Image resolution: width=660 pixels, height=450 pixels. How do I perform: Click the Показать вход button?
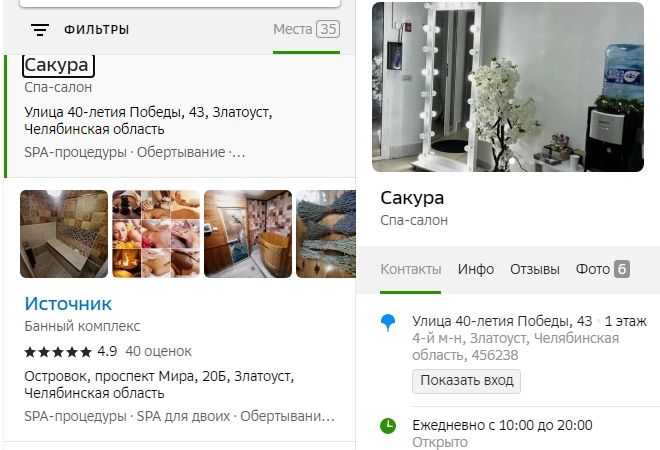(x=466, y=381)
